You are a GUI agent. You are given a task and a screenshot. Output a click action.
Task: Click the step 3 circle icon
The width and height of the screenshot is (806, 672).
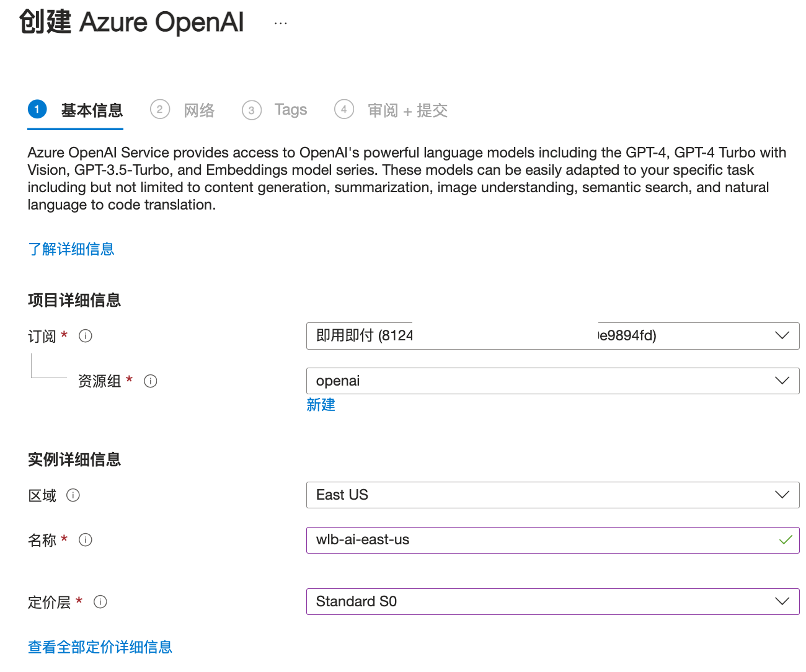click(x=252, y=110)
